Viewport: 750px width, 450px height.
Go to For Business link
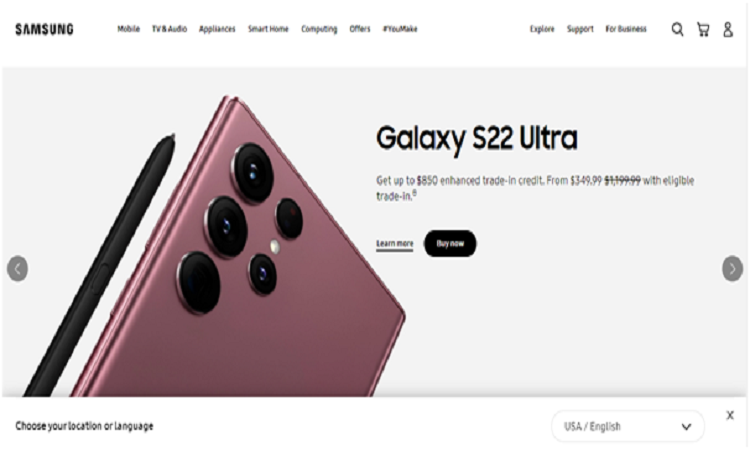(626, 29)
